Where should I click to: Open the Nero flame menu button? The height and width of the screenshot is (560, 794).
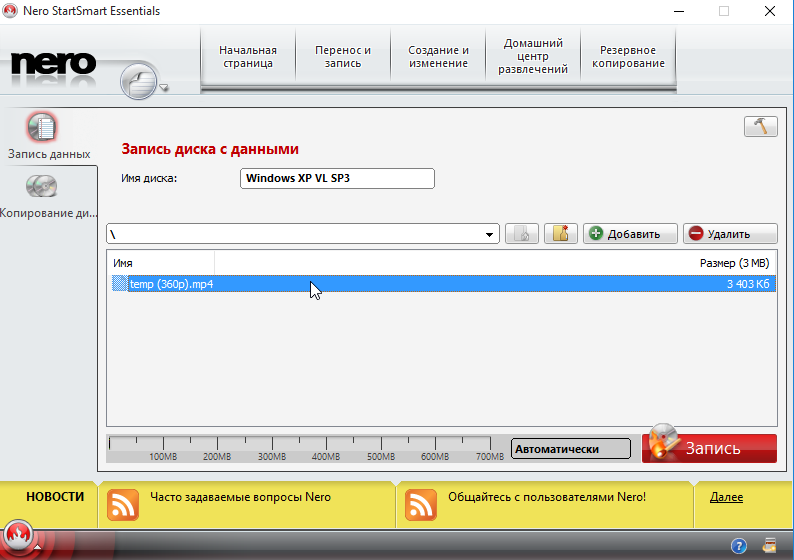point(18,536)
